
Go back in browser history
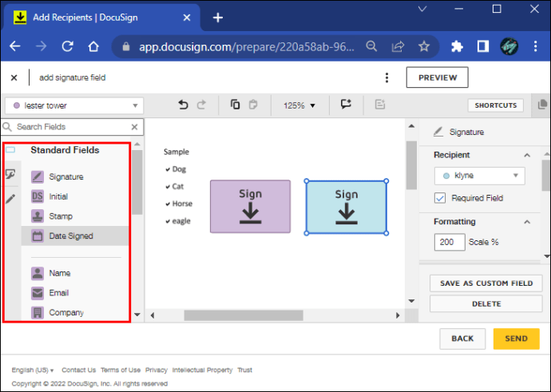click(x=14, y=46)
